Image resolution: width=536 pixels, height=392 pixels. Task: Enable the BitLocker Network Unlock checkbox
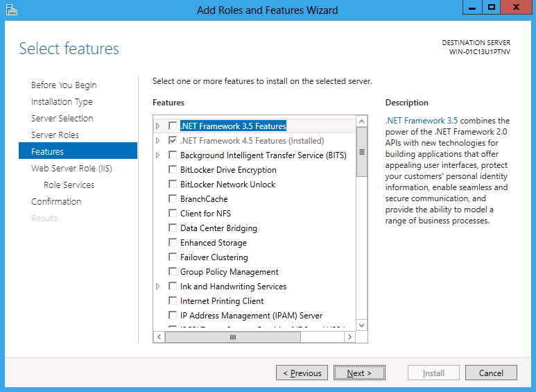click(x=173, y=184)
